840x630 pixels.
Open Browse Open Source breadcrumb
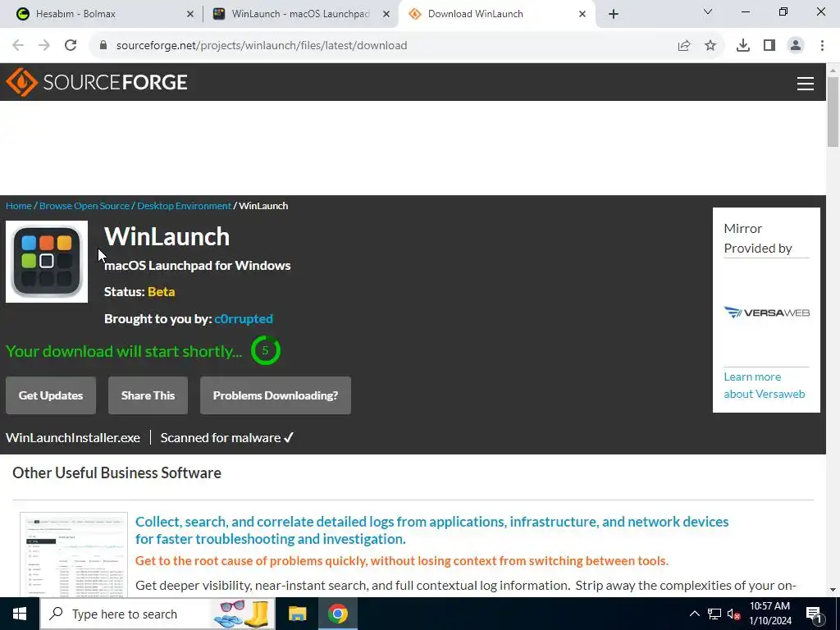click(x=84, y=206)
